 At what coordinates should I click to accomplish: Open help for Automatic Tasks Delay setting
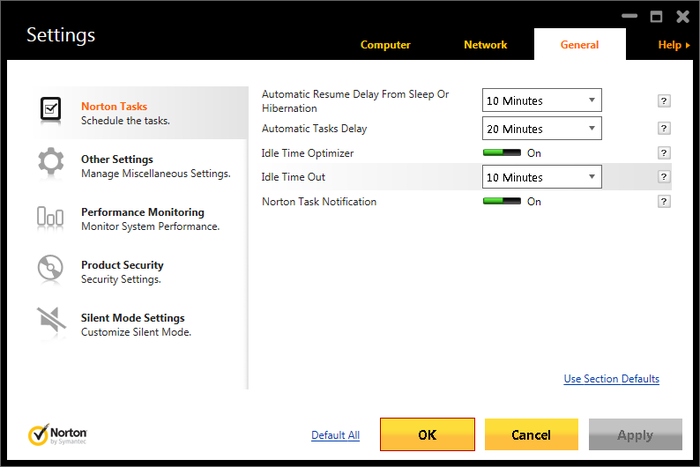click(664, 129)
